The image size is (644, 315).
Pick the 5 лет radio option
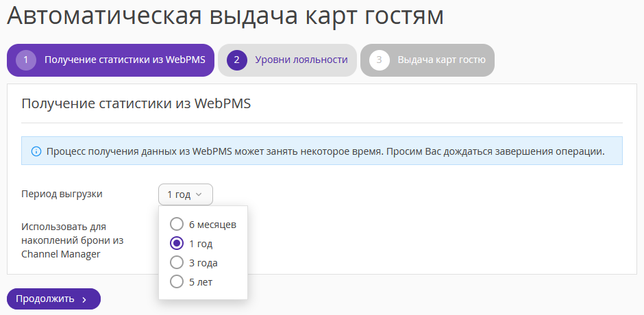[191, 282]
